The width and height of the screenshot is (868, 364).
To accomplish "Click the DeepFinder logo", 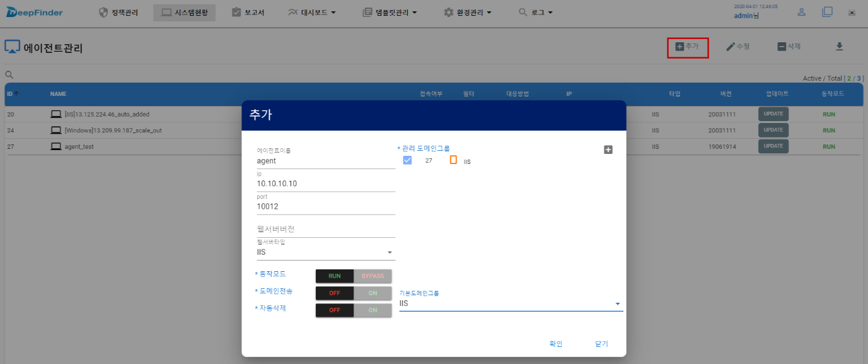I will tap(34, 12).
